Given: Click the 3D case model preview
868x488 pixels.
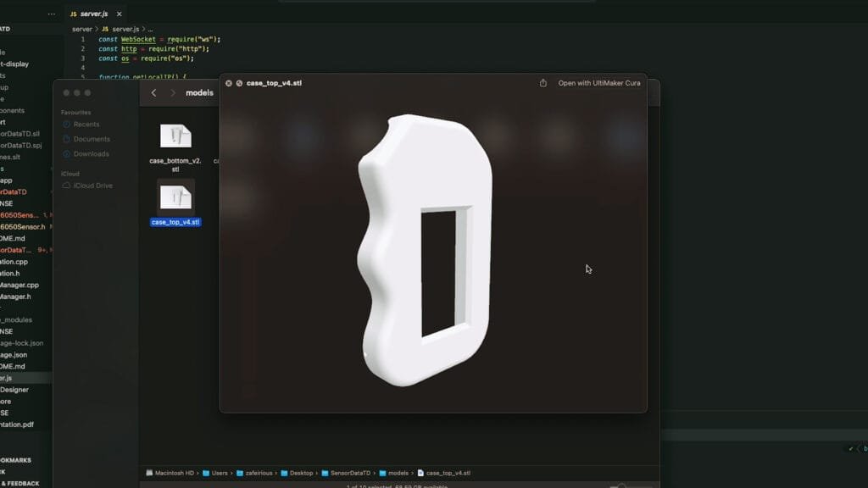Looking at the screenshot, I should 426,250.
